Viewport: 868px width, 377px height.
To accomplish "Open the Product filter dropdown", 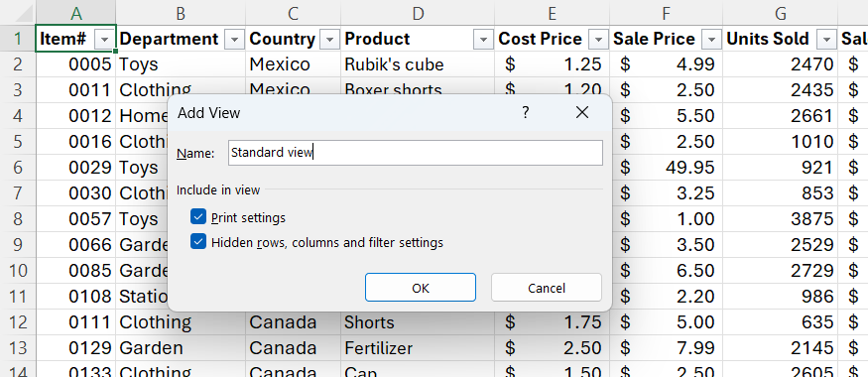I will pyautogui.click(x=483, y=40).
